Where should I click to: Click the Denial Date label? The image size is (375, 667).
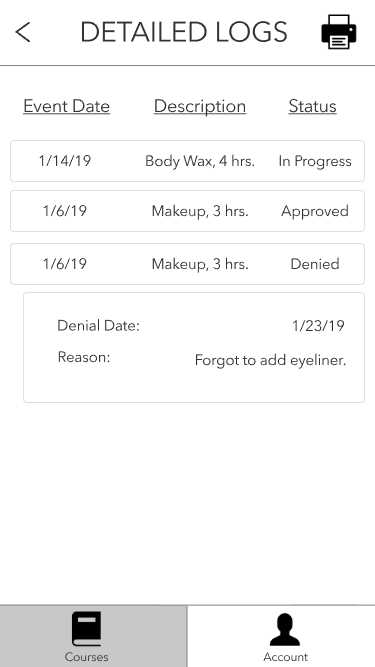tap(99, 326)
